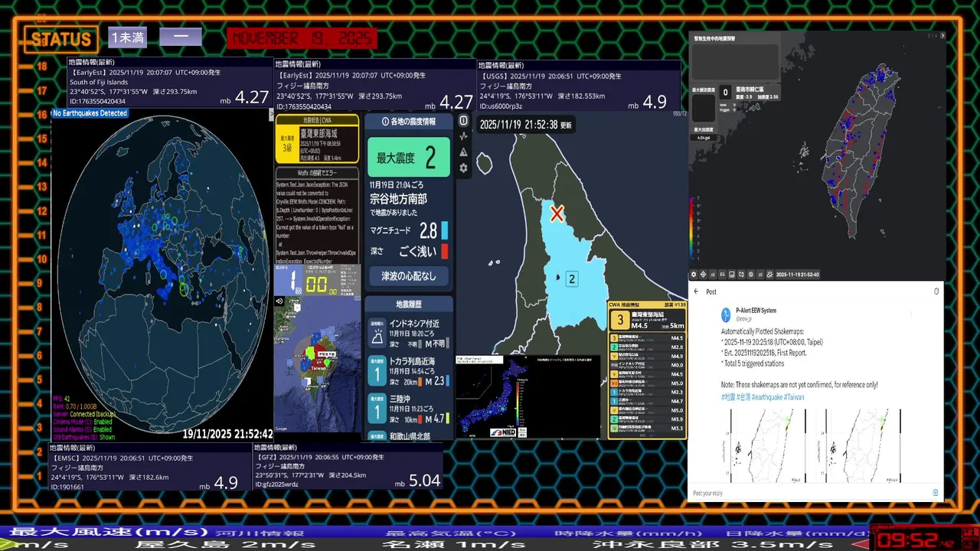Open the P-Alert EEW System profile avatar
980x551 pixels.
pos(725,314)
